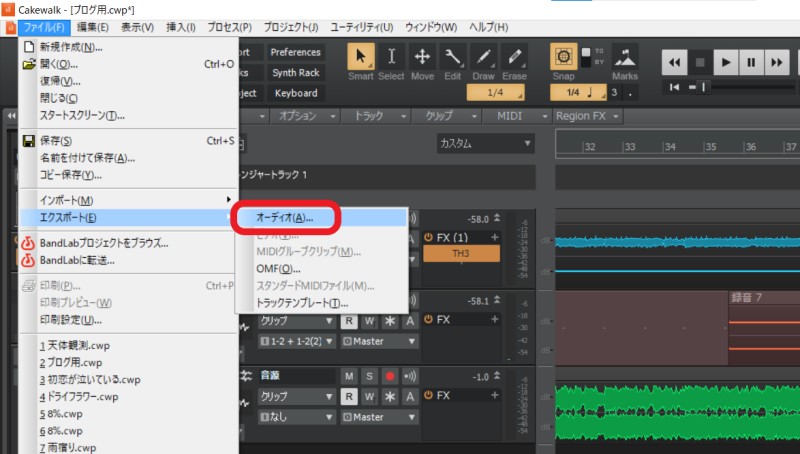Click the A archive button on 音源 track
This screenshot has height=454, width=800.
coord(410,396)
